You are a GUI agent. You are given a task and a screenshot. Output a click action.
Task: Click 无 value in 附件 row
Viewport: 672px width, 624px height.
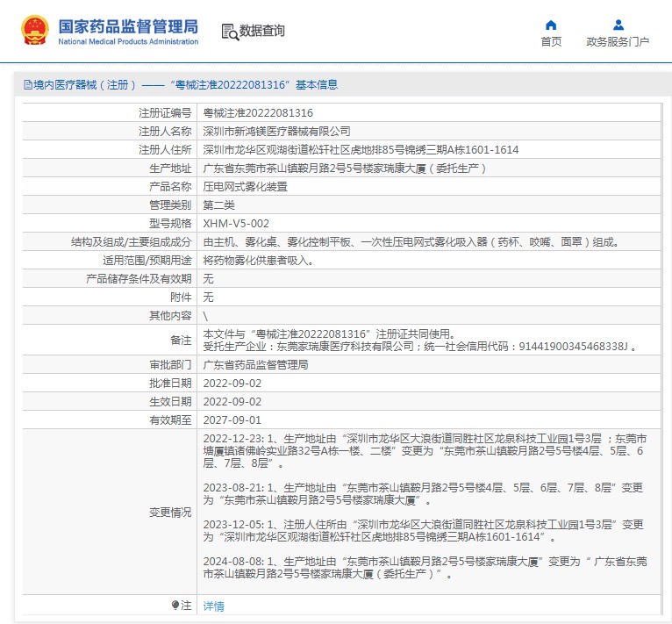208,298
